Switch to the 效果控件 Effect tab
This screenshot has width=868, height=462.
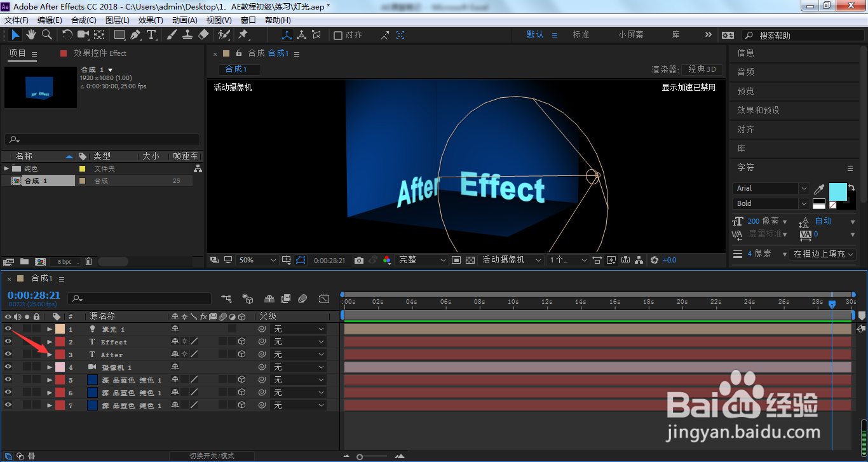100,53
